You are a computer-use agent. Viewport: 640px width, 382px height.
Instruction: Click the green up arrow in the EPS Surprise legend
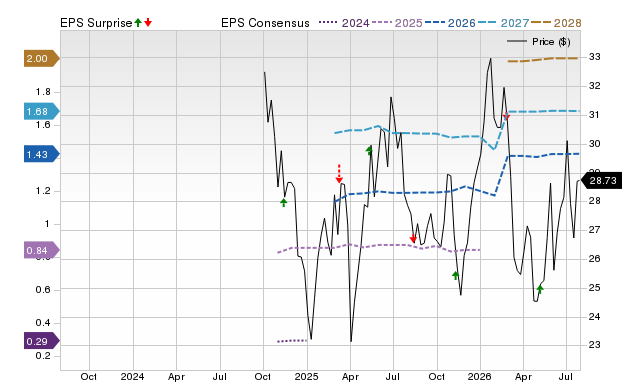pos(138,23)
